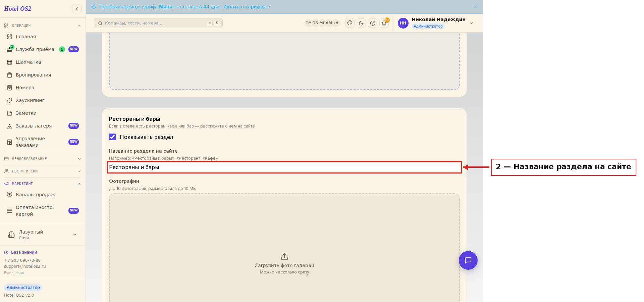Close the trial period banner
Screen dimensions: 644x302
click(475, 7)
